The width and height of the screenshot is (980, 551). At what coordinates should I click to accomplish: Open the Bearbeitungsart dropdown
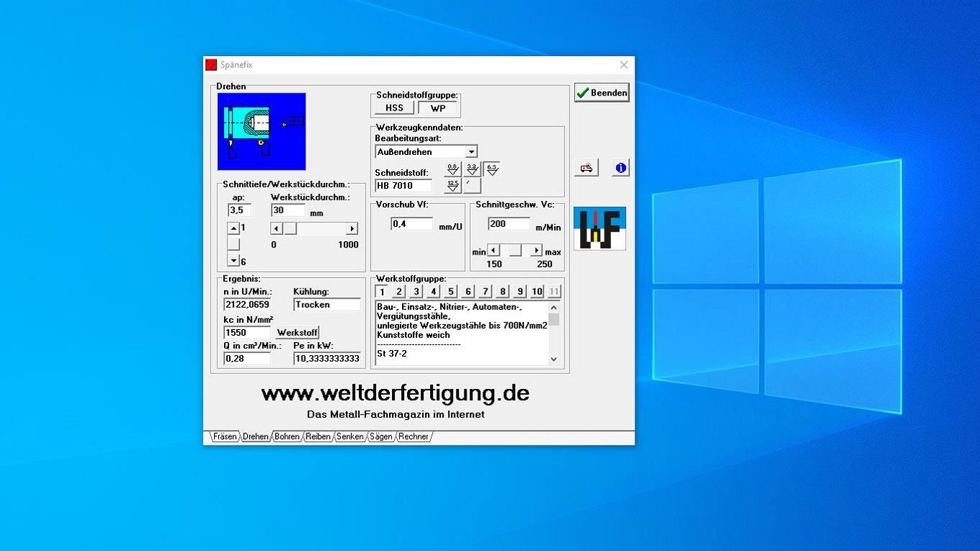471,152
